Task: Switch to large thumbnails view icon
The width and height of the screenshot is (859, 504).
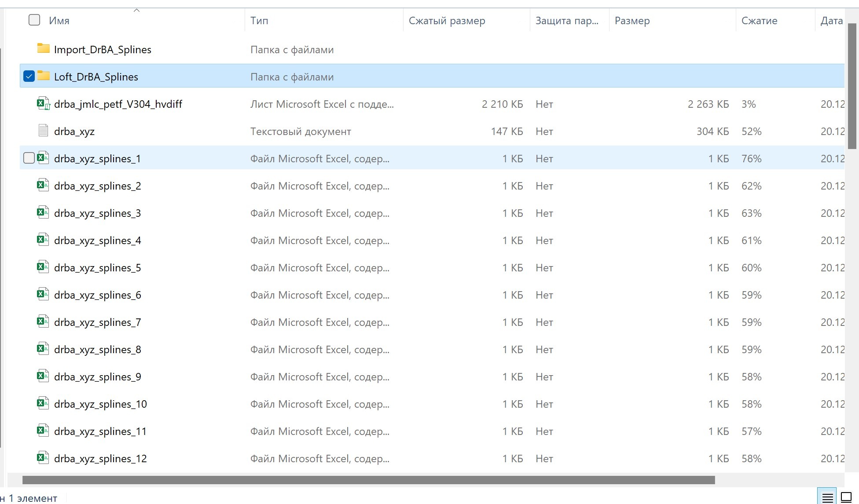Action: click(x=846, y=497)
